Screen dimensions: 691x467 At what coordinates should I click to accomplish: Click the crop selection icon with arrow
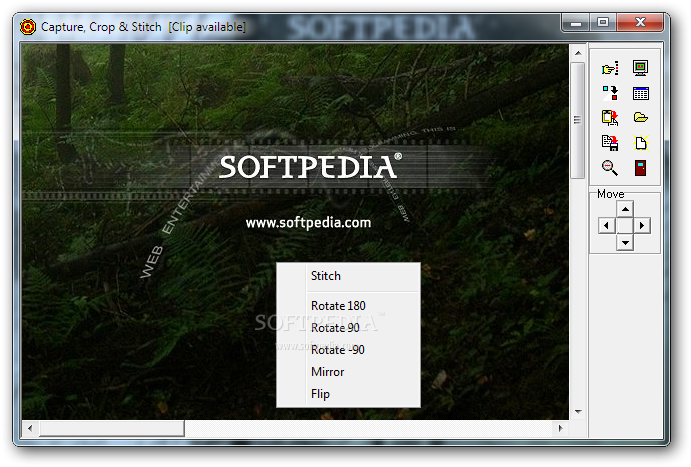pos(610,93)
